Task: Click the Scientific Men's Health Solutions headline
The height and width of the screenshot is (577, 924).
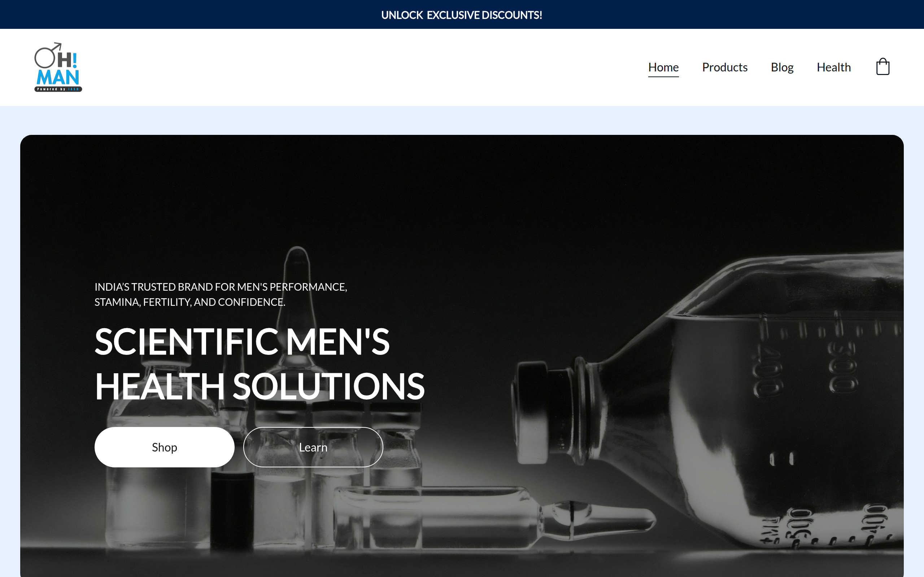Action: 259,363
